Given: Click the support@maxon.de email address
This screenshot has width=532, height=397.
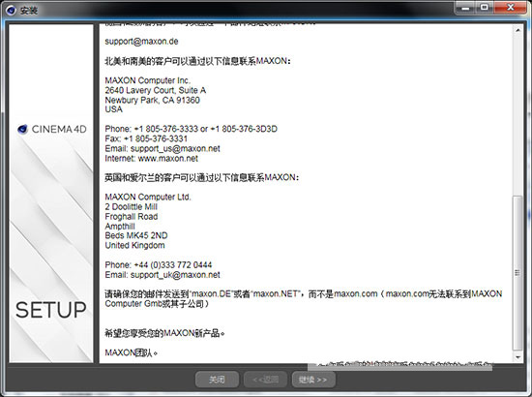Looking at the screenshot, I should (141, 42).
